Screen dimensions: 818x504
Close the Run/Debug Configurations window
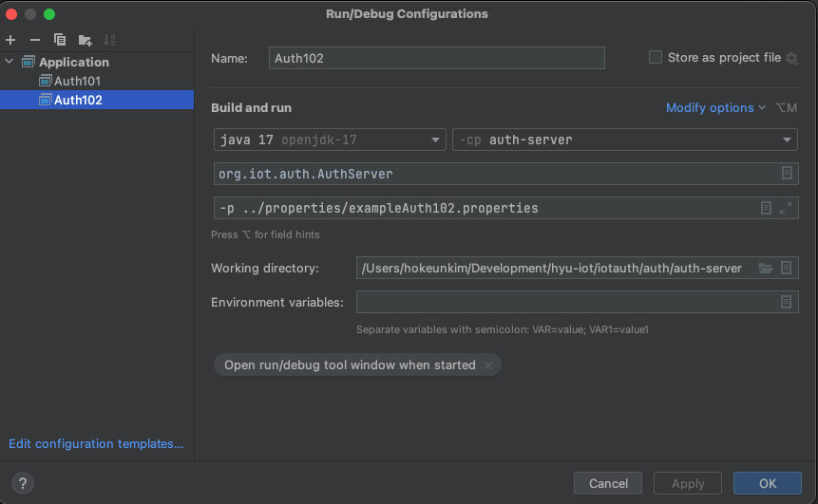pyautogui.click(x=11, y=14)
